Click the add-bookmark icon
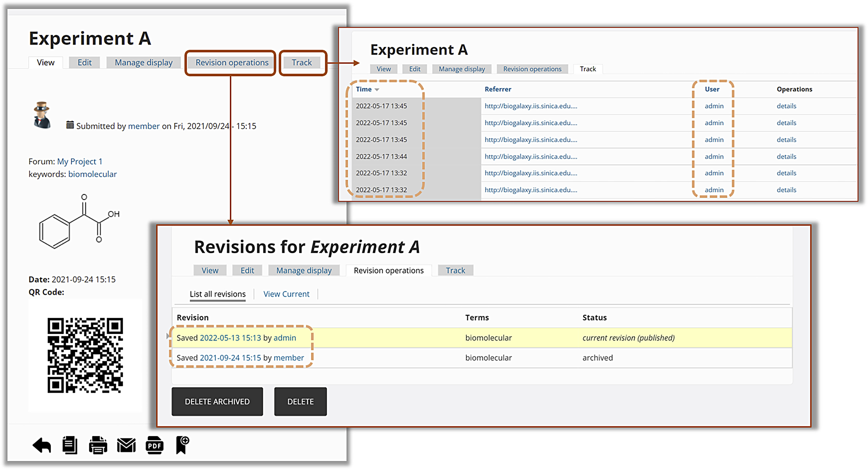 [183, 445]
